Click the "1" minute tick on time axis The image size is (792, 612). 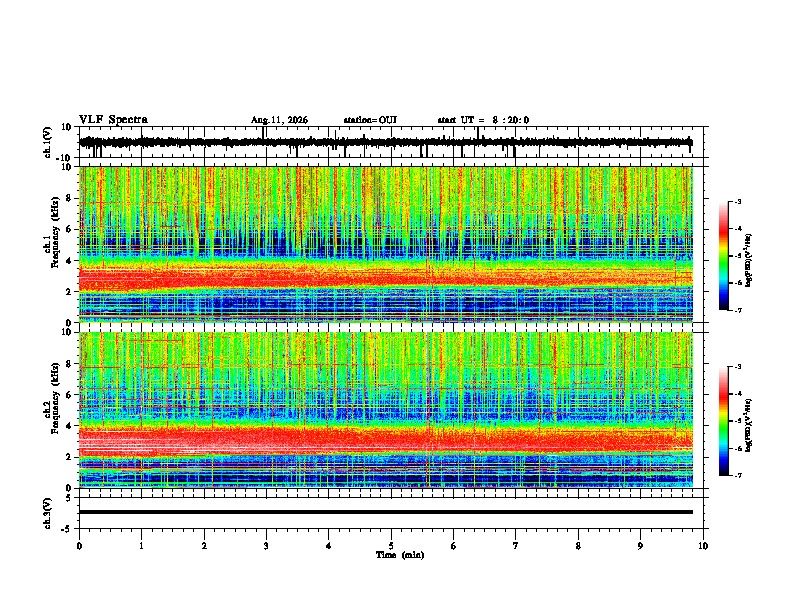point(141,546)
